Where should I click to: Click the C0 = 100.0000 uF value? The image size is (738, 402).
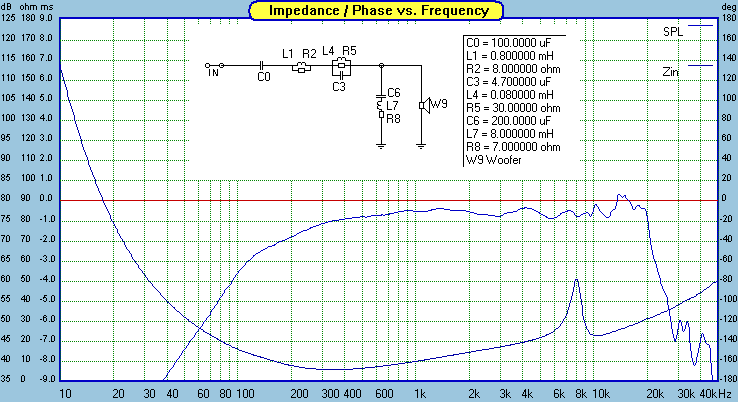pos(507,42)
